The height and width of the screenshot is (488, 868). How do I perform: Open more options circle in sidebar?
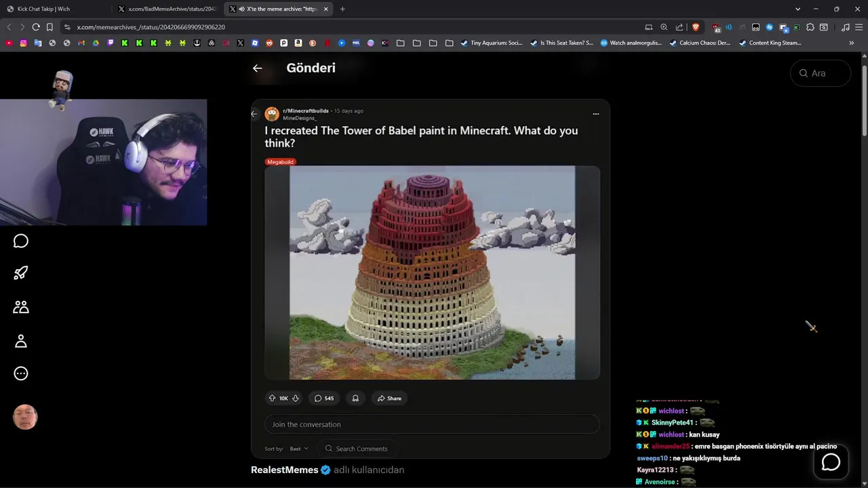[x=21, y=373]
